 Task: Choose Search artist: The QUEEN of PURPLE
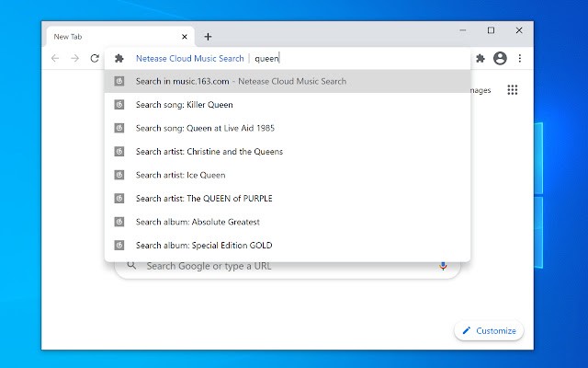tap(288, 199)
